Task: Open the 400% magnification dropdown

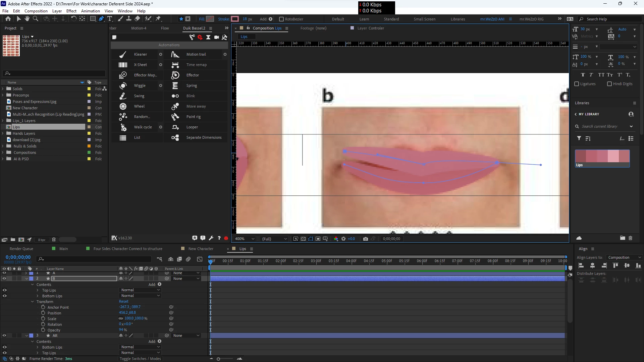Action: (x=245, y=239)
